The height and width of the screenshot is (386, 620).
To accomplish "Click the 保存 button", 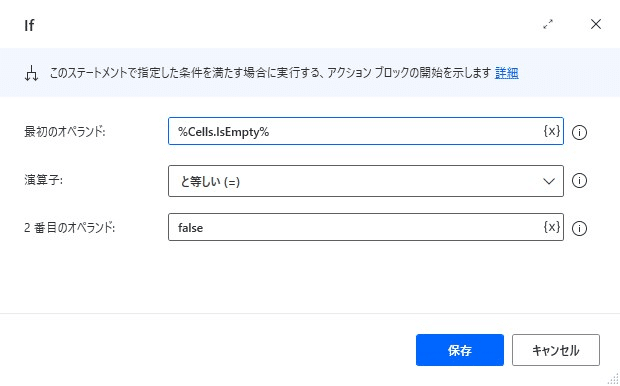I will tap(460, 350).
